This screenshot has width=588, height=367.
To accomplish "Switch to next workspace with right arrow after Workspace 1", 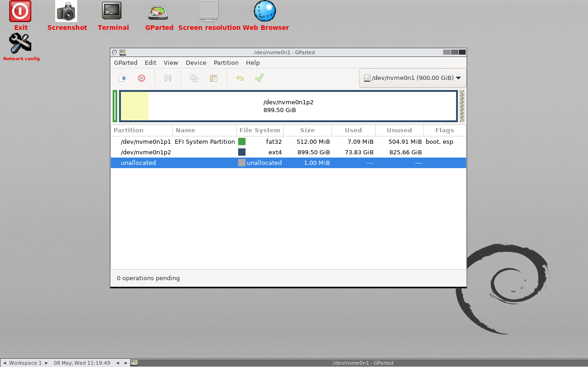I will (x=46, y=363).
